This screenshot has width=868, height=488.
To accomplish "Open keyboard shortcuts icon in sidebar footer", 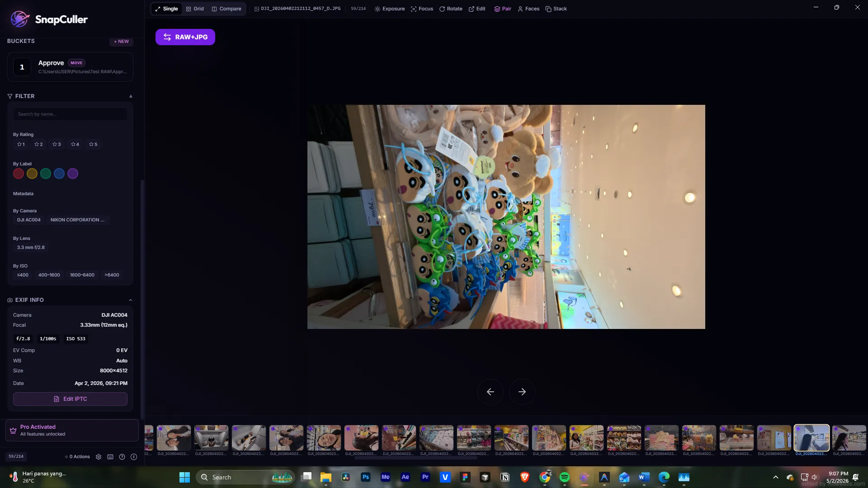I will (110, 457).
